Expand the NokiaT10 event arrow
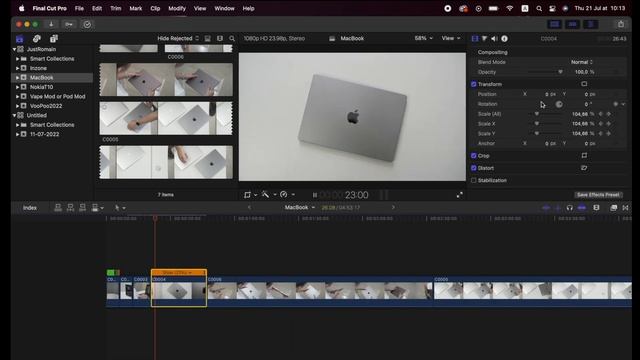Screen dimensions: 640x360 pos(18,87)
